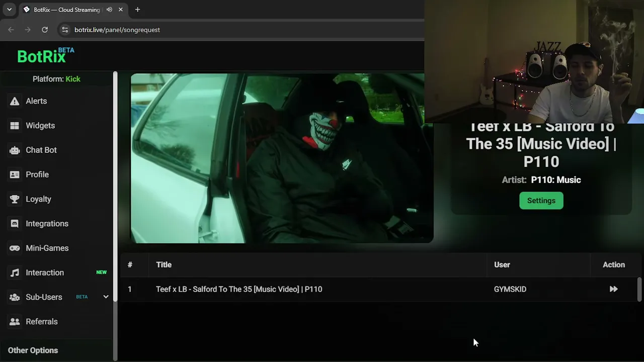Expand the Sub-Users submenu chevron
The height and width of the screenshot is (362, 644).
tap(106, 297)
